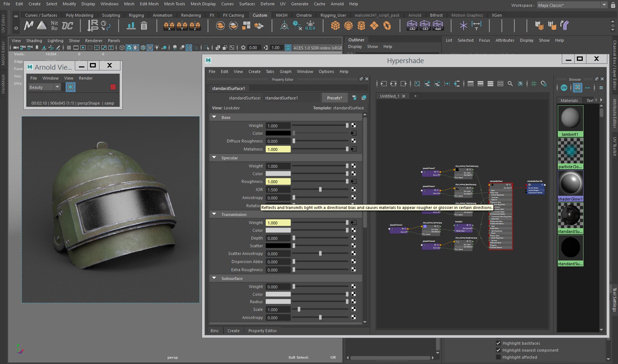Uncheck Highlight backfaces checkbox
This screenshot has height=364, width=618.
click(498, 343)
